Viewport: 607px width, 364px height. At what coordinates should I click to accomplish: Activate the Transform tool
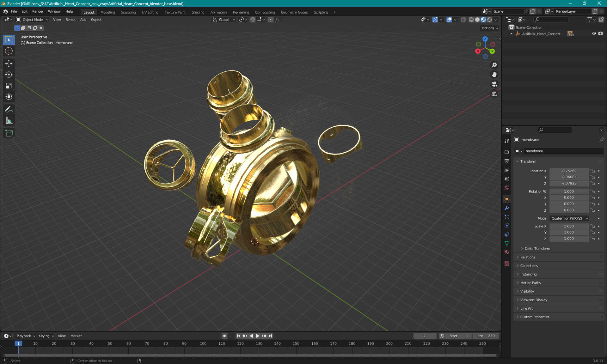[9, 97]
